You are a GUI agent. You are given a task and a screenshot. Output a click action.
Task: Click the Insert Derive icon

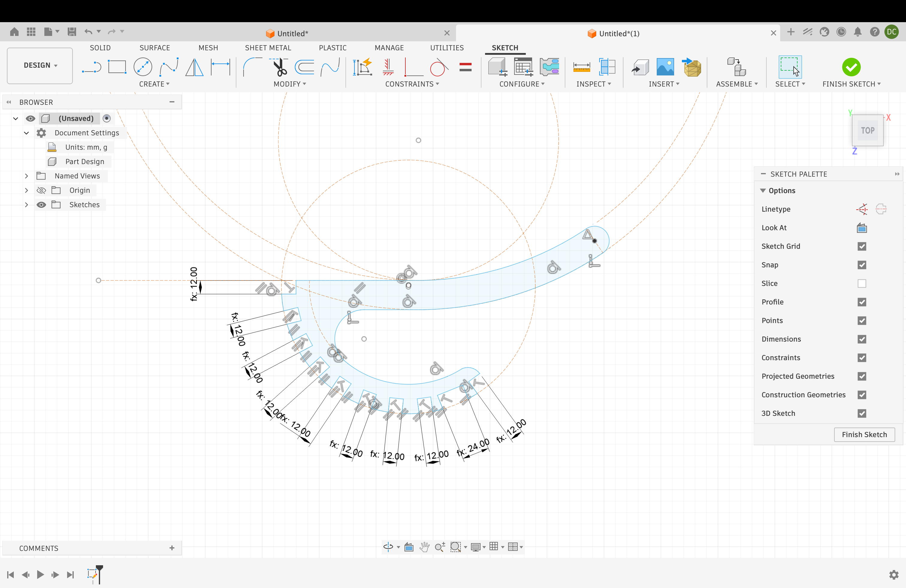tap(640, 67)
